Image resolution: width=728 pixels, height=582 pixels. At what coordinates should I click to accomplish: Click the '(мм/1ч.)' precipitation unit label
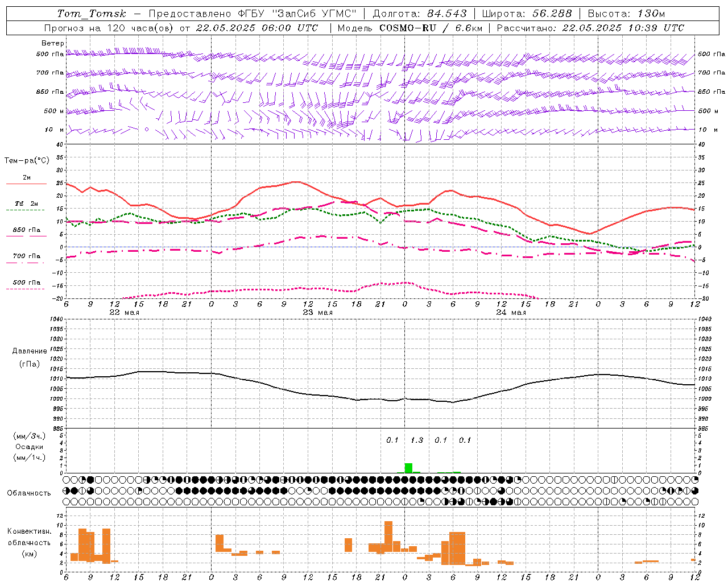coord(30,458)
